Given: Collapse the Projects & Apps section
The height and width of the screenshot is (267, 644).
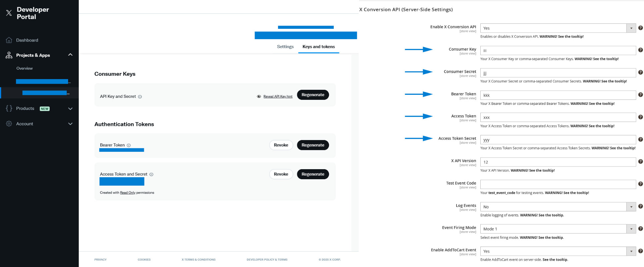Looking at the screenshot, I should point(70,55).
